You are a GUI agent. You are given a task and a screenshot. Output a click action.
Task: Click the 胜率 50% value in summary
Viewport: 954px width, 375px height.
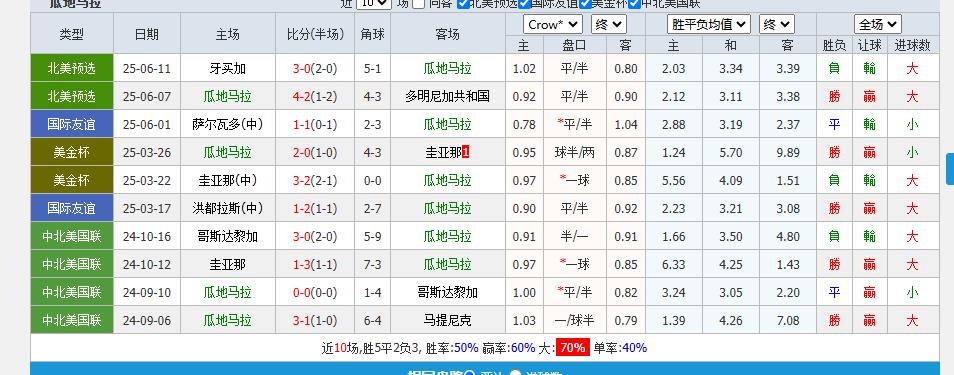[x=465, y=348]
